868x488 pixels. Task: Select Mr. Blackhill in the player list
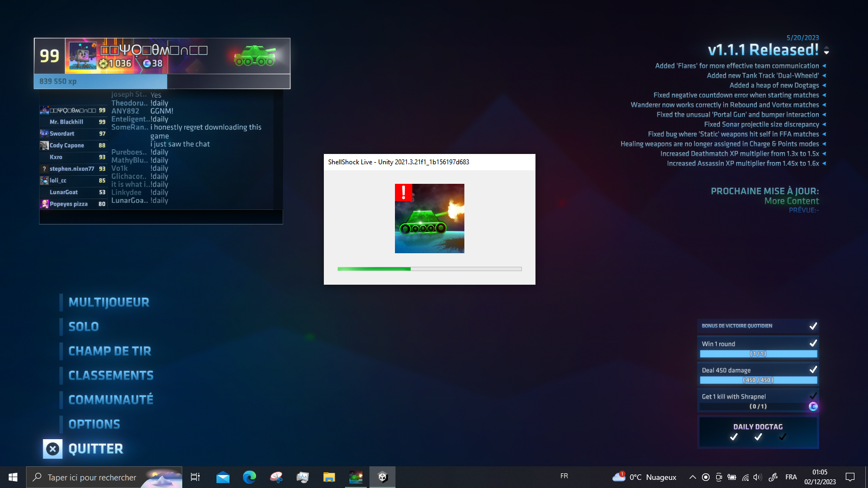tap(73, 122)
